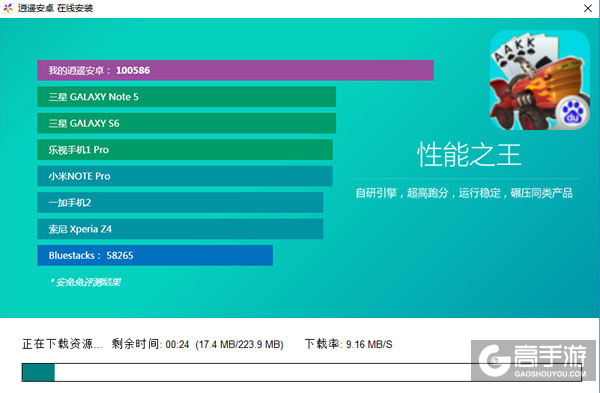Click the 自研引擎 超高跑分 description line
Image resolution: width=600 pixels, height=393 pixels.
(x=464, y=193)
